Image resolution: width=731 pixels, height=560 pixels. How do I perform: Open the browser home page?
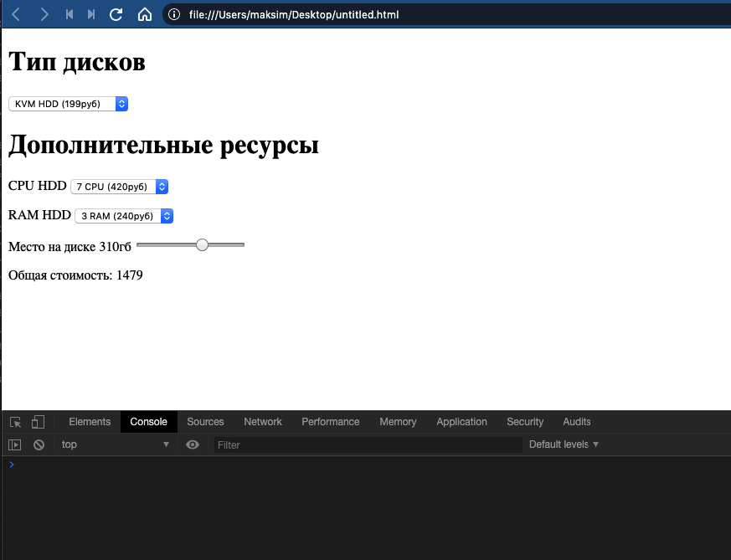(145, 14)
